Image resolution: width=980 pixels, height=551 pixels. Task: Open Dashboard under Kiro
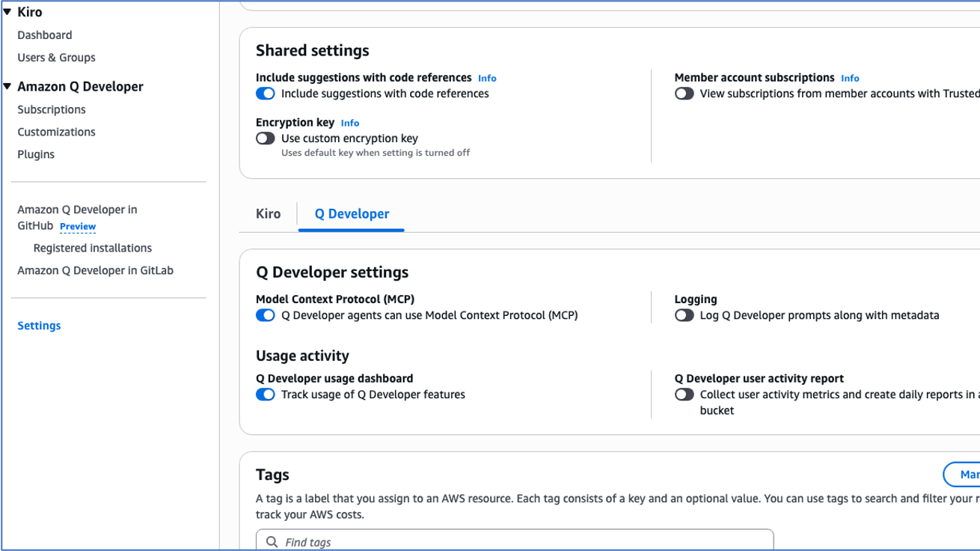click(45, 35)
